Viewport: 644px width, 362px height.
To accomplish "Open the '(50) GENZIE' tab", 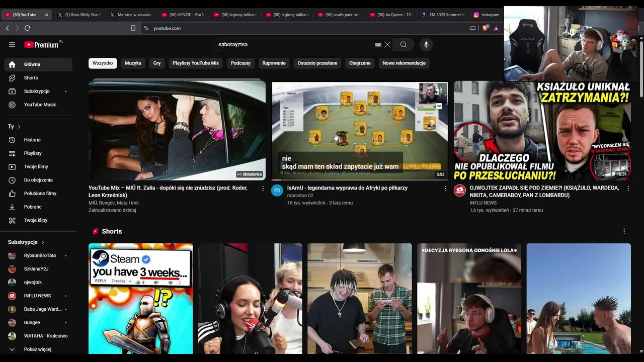I will [x=183, y=15].
